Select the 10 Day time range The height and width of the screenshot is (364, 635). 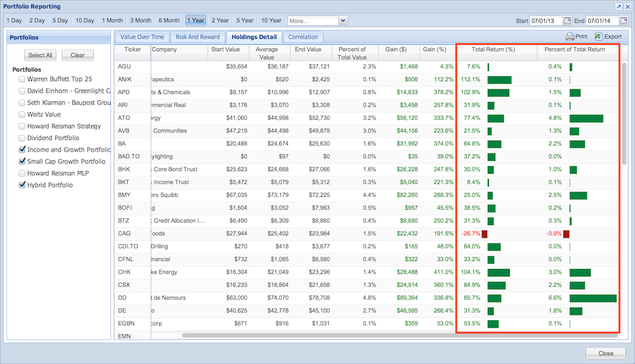[84, 20]
